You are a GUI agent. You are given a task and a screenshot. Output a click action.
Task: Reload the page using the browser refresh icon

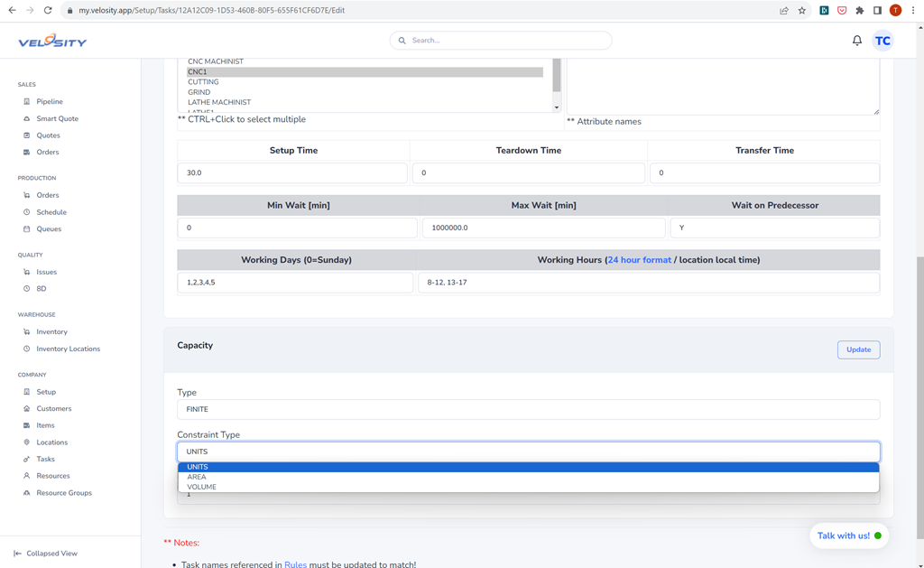coord(48,11)
